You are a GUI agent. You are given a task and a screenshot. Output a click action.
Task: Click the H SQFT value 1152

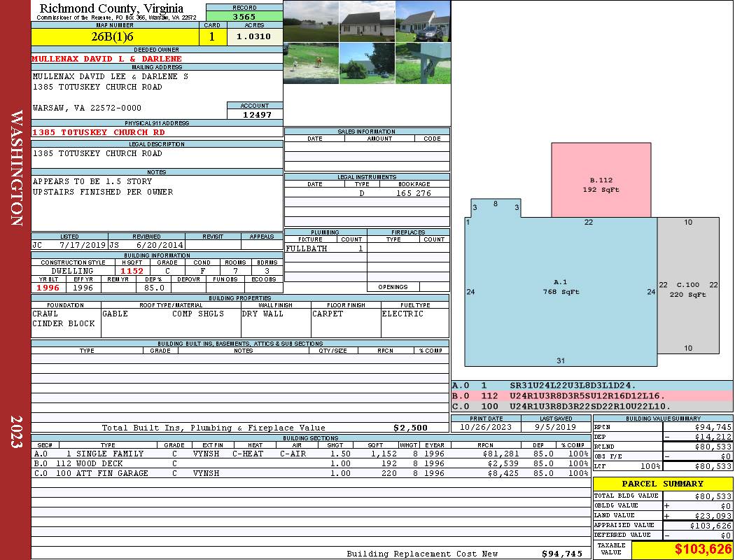click(x=132, y=271)
